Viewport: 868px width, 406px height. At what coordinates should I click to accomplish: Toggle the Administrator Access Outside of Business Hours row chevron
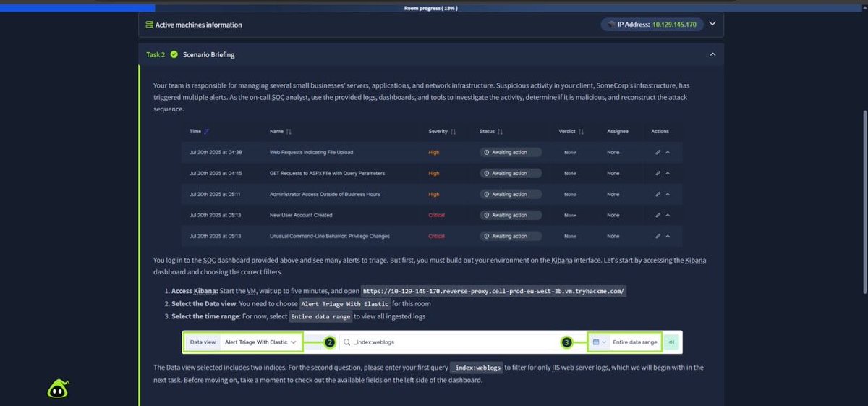pos(668,195)
